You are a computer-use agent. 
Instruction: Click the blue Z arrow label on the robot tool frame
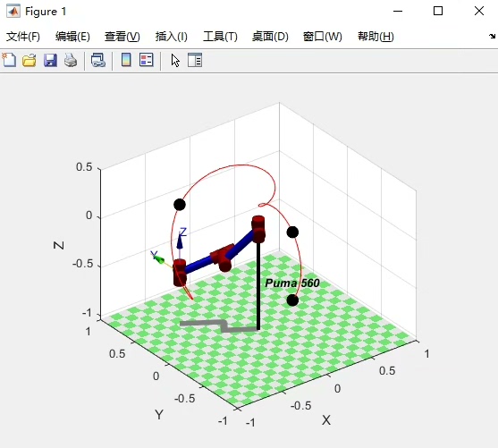click(x=182, y=232)
